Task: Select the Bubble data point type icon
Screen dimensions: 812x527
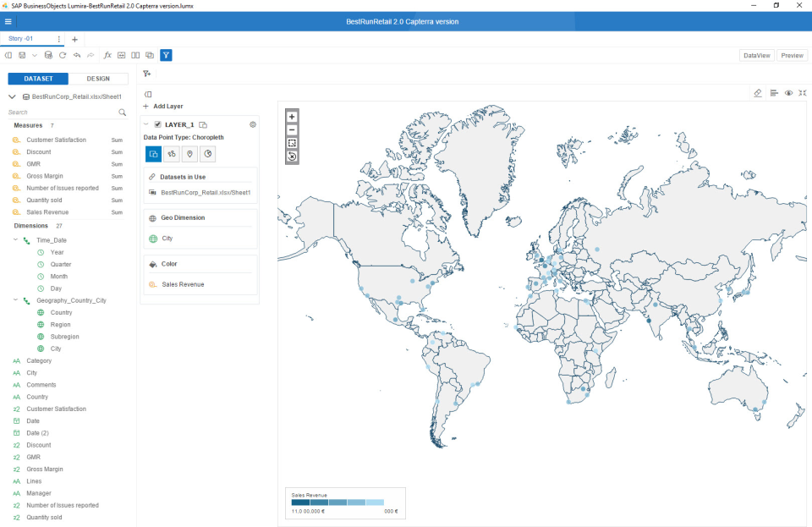Action: [x=171, y=154]
